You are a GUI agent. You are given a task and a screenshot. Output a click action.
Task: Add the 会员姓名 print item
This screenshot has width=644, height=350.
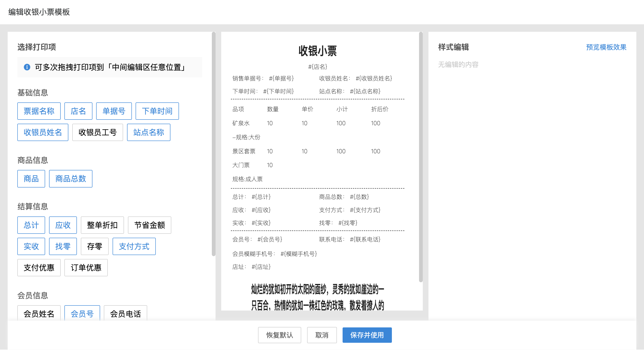39,313
